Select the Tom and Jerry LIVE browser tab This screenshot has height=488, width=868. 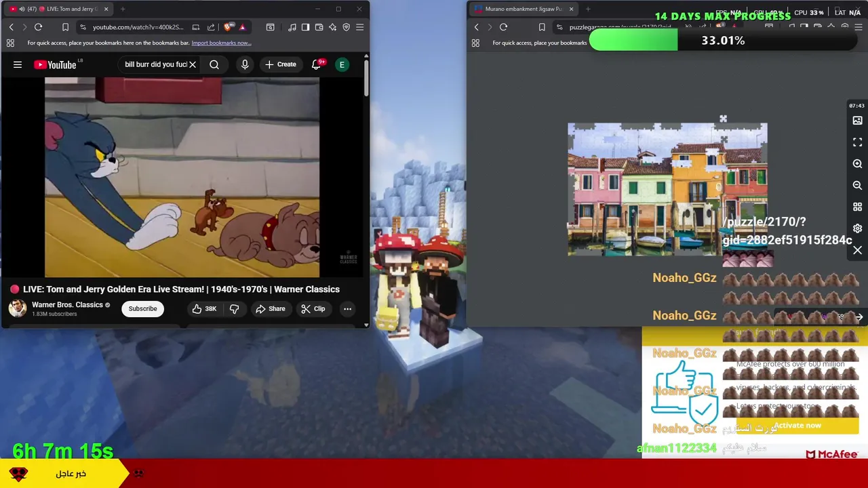click(x=58, y=9)
